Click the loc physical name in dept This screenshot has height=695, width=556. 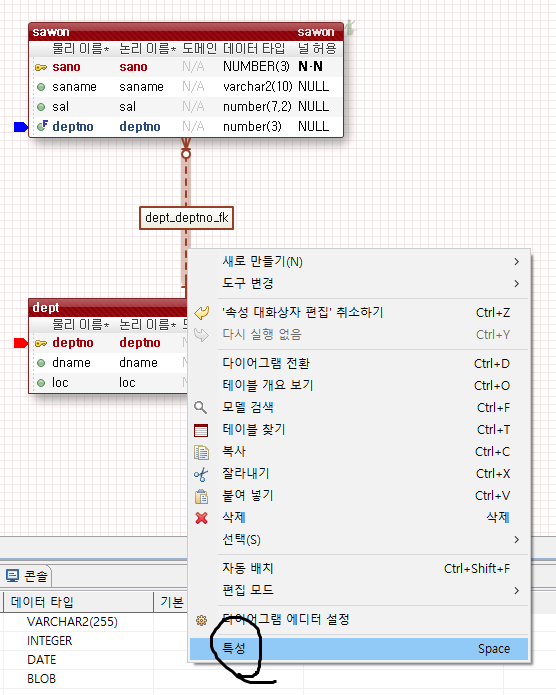[x=60, y=383]
